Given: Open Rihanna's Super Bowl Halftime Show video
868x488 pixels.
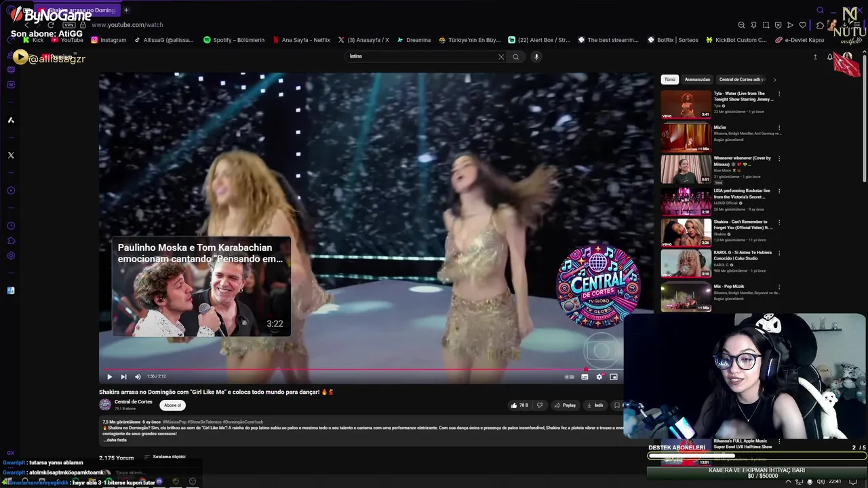Looking at the screenshot, I should point(743,444).
